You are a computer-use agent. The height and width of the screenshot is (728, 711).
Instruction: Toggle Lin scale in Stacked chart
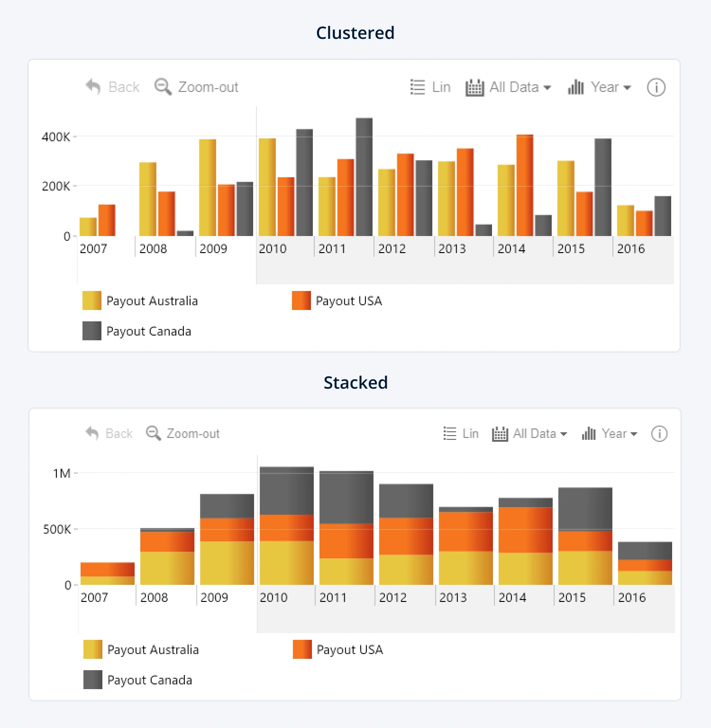click(x=461, y=434)
